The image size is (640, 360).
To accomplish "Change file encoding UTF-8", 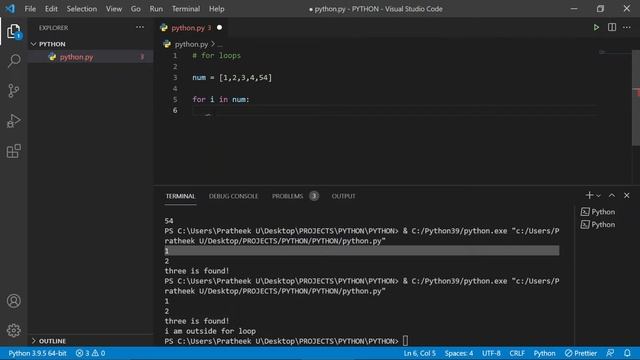I will [491, 353].
